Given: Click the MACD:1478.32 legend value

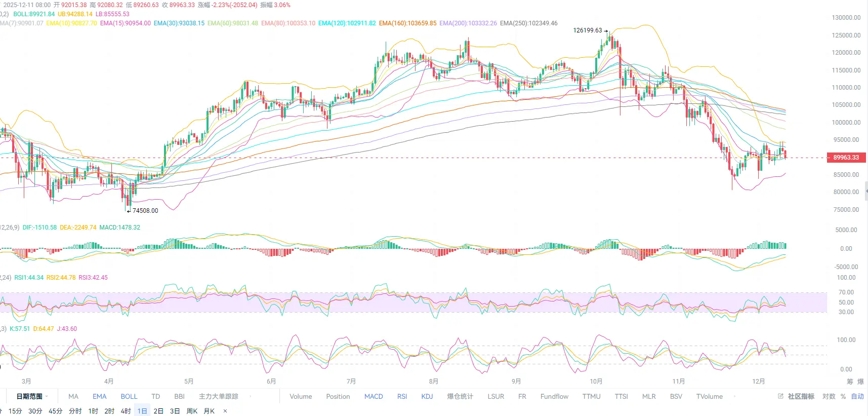Looking at the screenshot, I should (120, 228).
